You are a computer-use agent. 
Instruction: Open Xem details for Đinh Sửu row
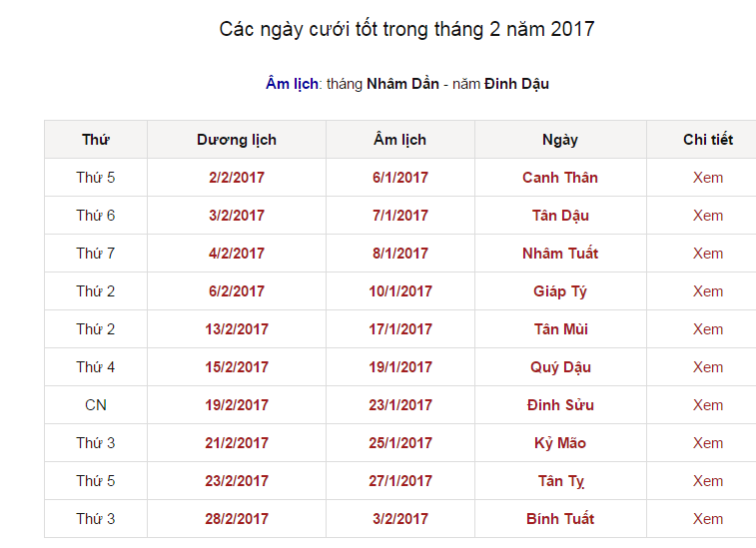[x=708, y=405]
